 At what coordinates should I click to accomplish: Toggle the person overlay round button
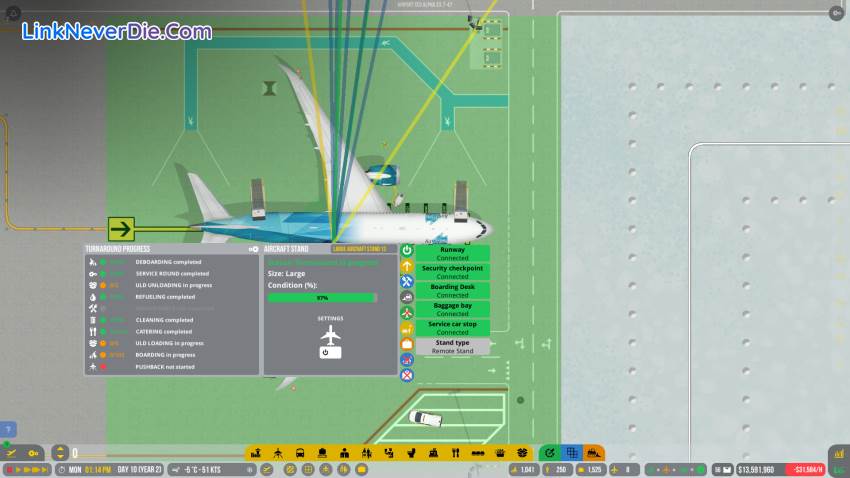[326, 470]
